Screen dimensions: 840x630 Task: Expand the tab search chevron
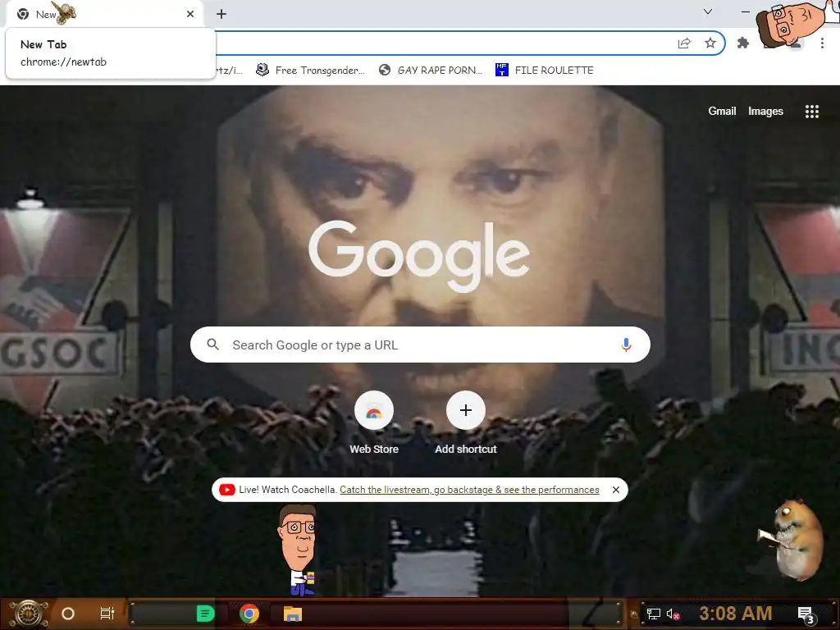(x=708, y=11)
